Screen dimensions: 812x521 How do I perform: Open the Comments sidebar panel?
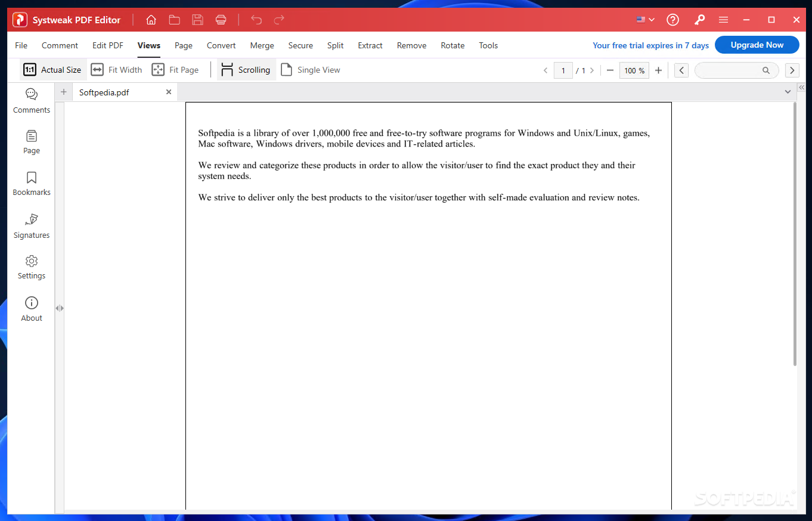[x=32, y=101]
